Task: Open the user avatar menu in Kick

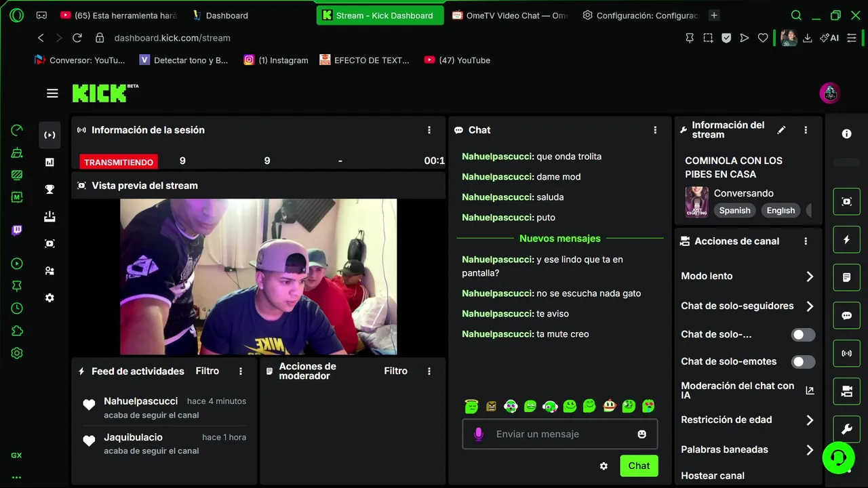Action: pos(829,94)
